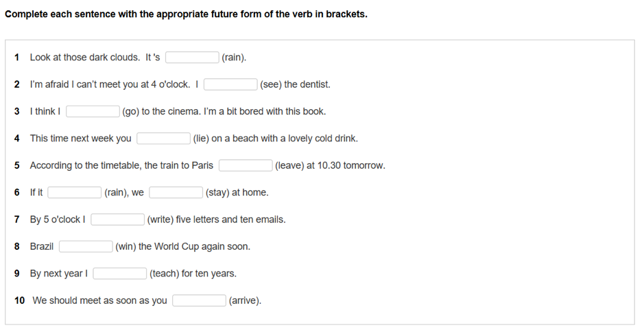Image resolution: width=644 pixels, height=330 pixels.
Task: Focus the (see) answer box in sentence 2
Action: pyautogui.click(x=230, y=84)
